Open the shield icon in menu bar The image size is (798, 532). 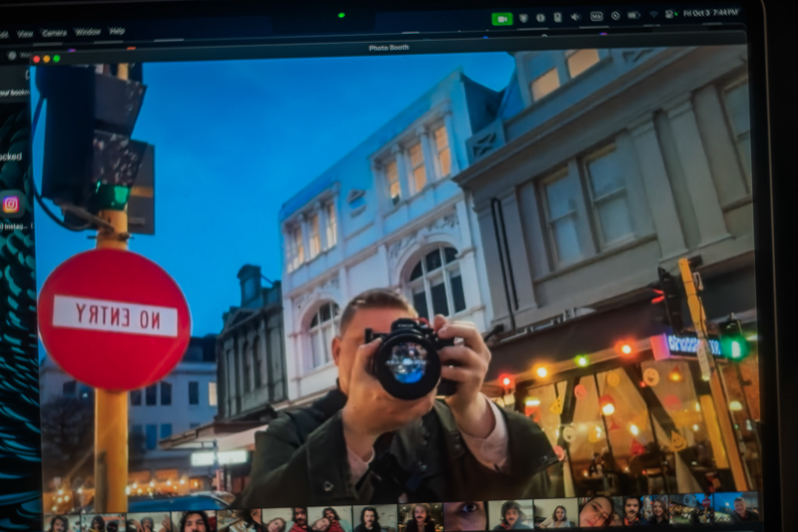(523, 18)
